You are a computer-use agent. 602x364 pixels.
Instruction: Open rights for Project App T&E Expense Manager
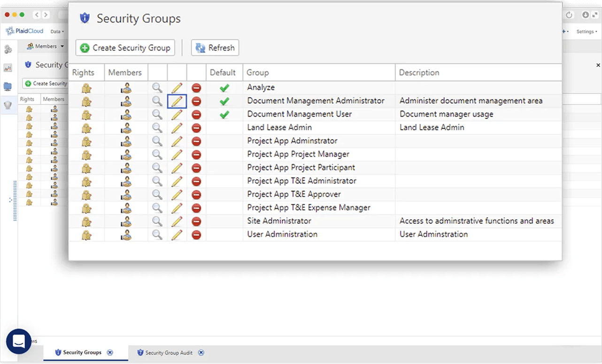pos(86,208)
